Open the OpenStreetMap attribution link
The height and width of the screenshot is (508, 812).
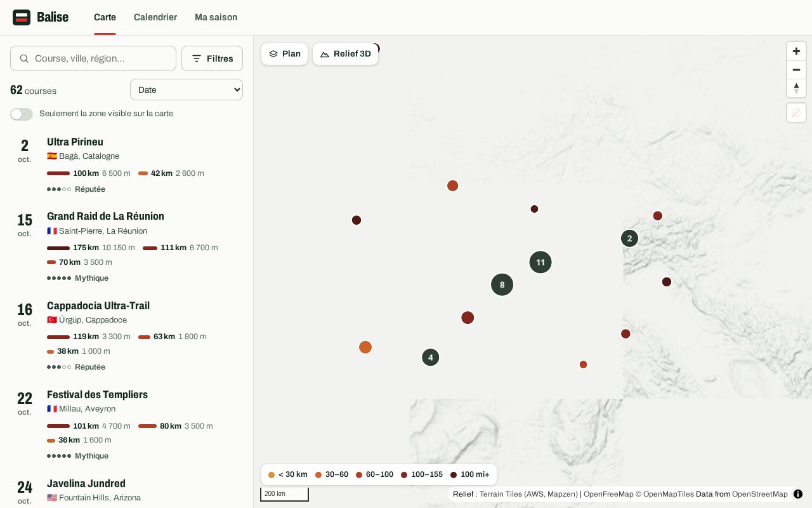point(760,494)
